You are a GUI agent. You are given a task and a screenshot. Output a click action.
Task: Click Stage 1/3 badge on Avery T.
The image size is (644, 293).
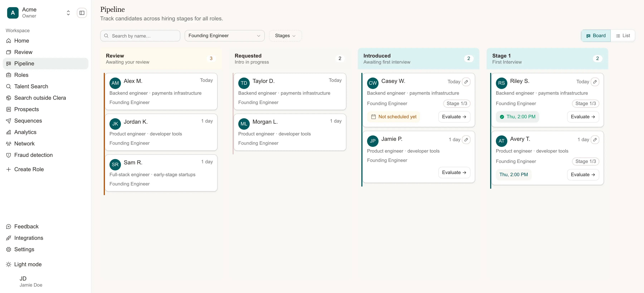tap(586, 162)
